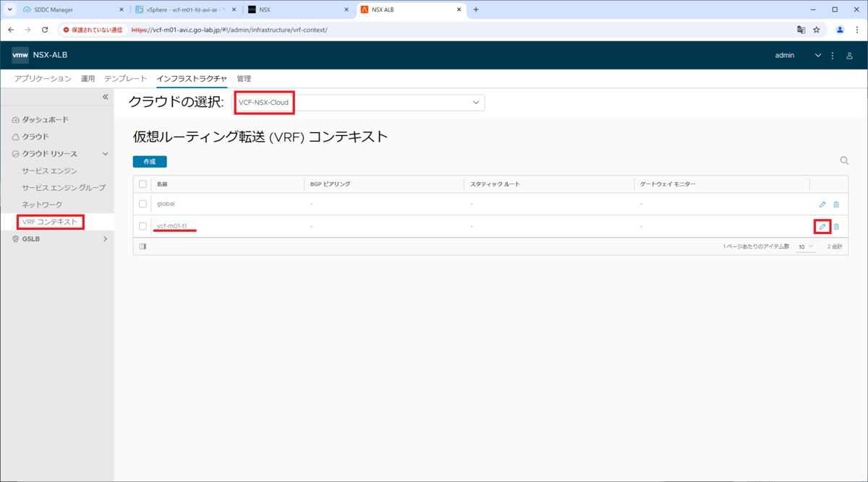Open the column settings icon in table footer

[x=142, y=246]
